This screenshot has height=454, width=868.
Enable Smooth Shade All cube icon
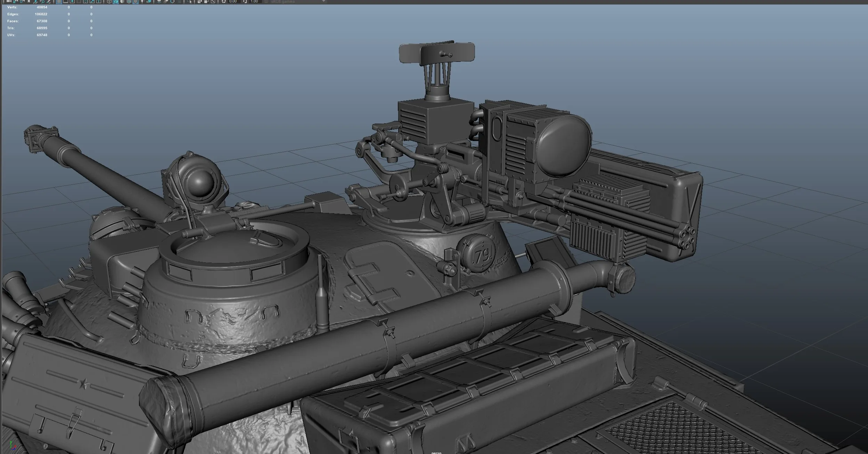click(x=116, y=1)
